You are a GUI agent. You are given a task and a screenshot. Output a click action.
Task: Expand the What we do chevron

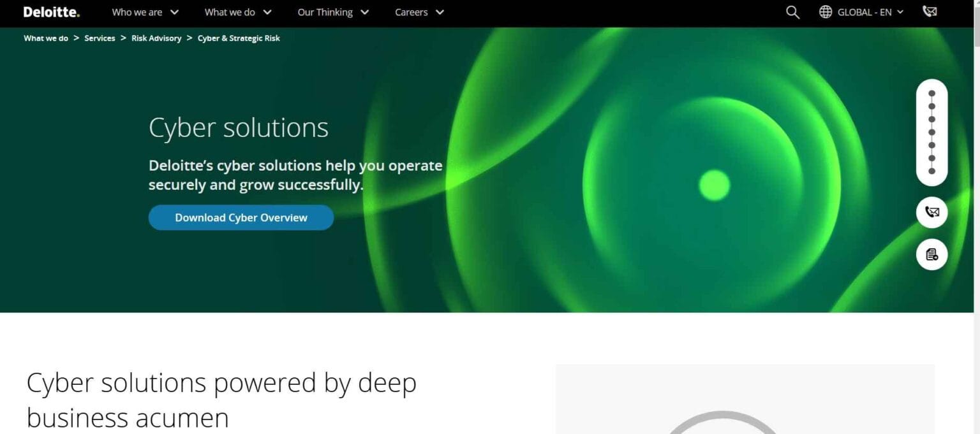267,12
